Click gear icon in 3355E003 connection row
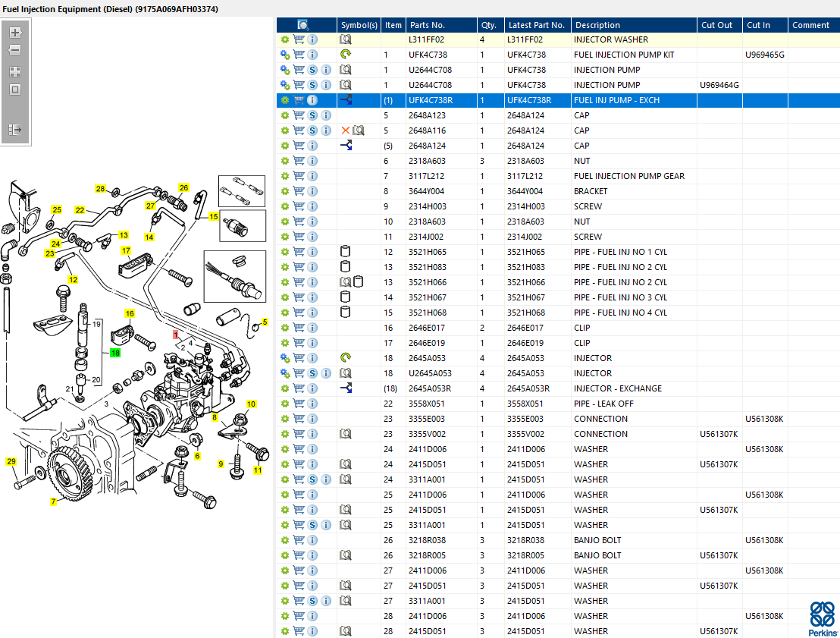 point(285,419)
